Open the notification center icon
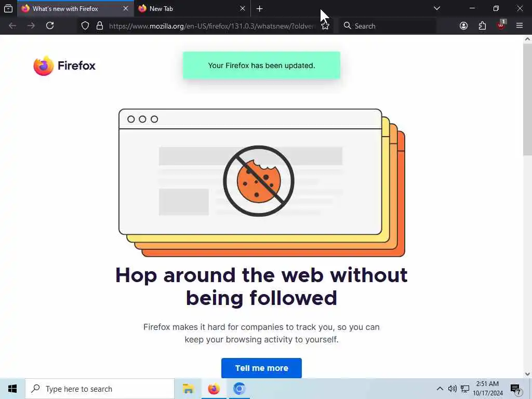This screenshot has height=399, width=532. pos(516,390)
